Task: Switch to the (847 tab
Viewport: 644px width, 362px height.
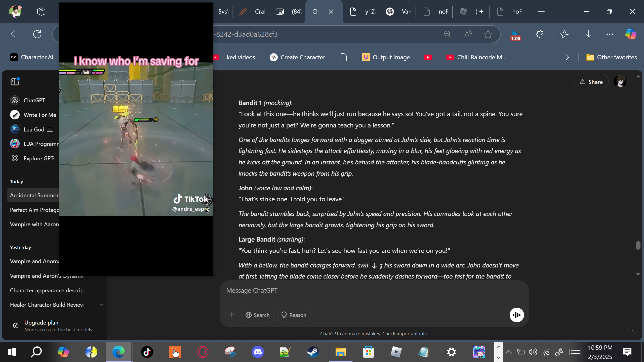Action: pyautogui.click(x=288, y=12)
